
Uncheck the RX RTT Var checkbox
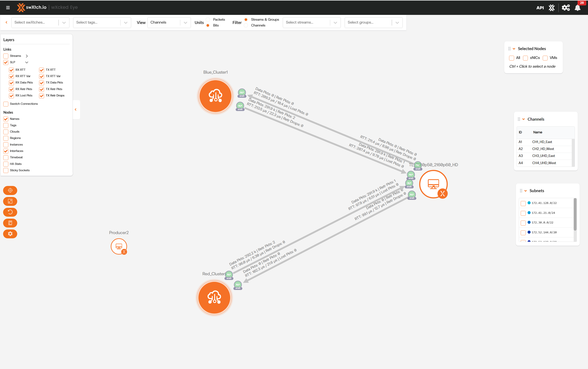coord(11,76)
